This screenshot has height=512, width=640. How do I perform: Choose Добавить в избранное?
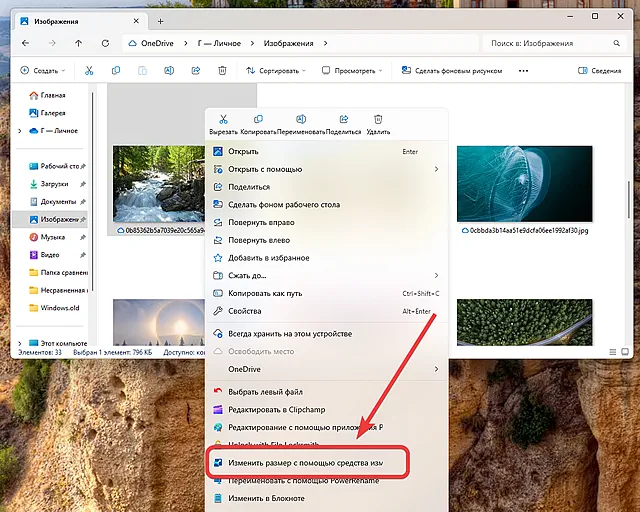(327, 258)
